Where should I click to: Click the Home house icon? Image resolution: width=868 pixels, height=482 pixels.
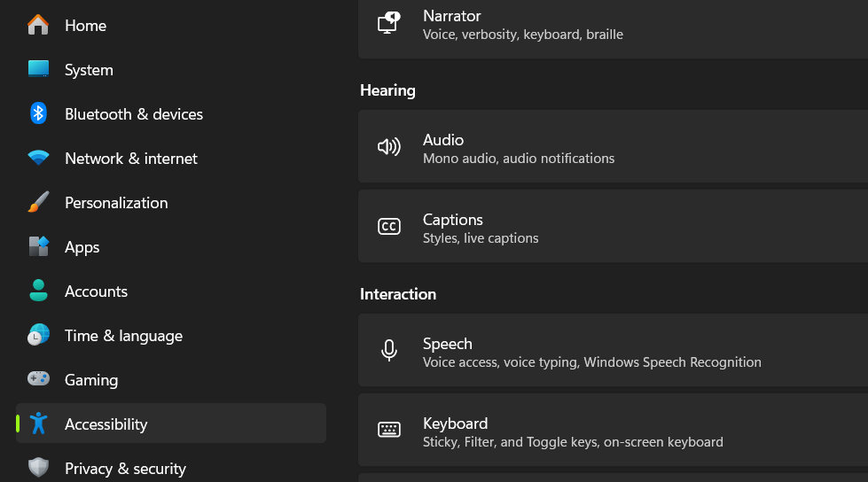pyautogui.click(x=38, y=25)
